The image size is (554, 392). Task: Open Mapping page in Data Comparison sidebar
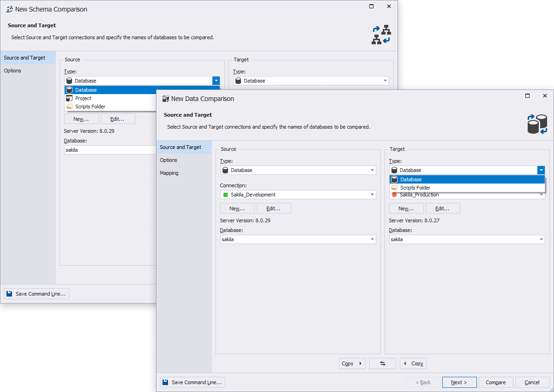coord(184,173)
